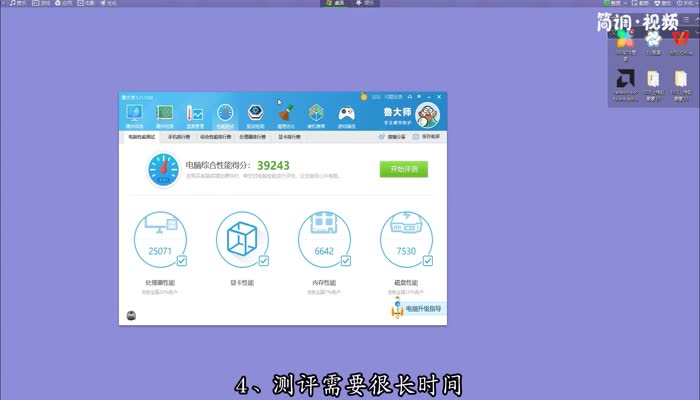Open the 温度管理 temperature icon
700x400 pixels.
[x=195, y=113]
